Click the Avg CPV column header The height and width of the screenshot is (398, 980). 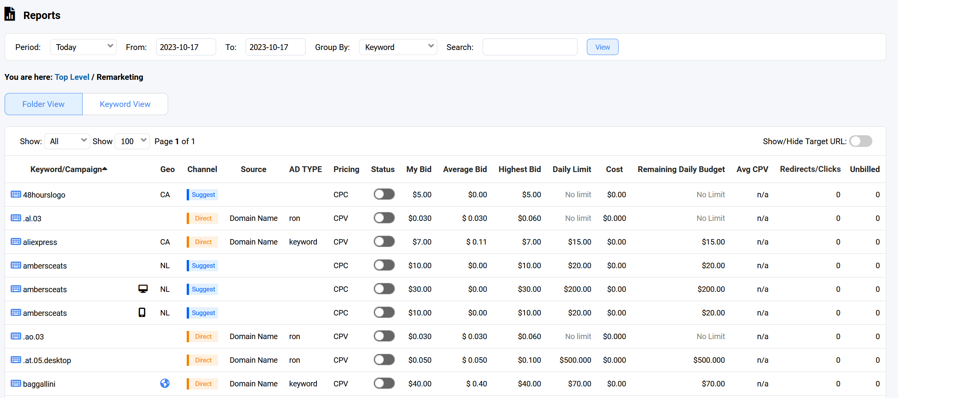coord(752,169)
